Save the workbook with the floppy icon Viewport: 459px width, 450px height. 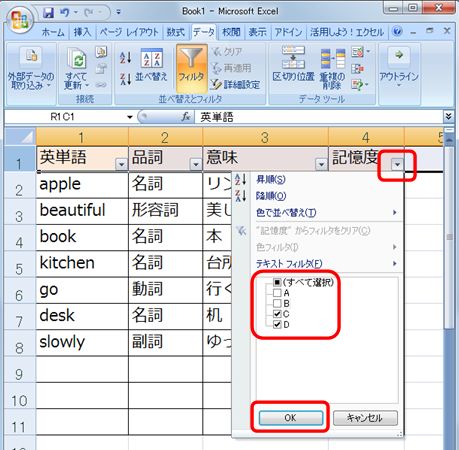[x=49, y=13]
